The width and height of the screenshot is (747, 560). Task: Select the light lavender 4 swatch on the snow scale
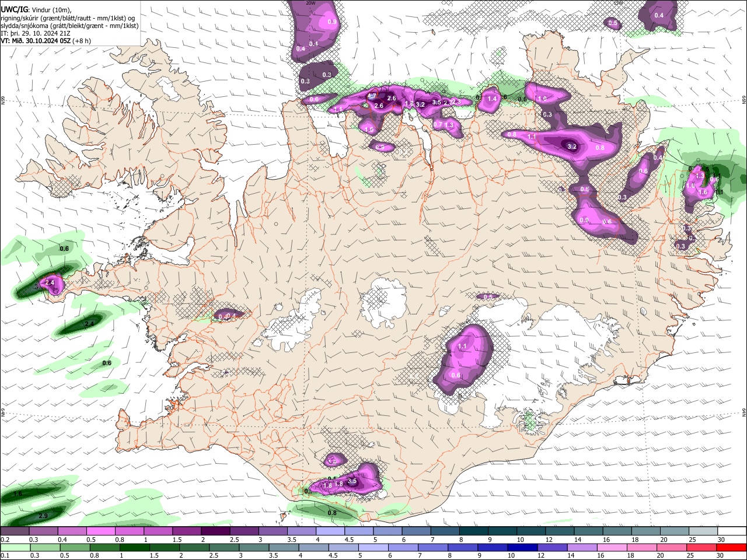pos(330,531)
